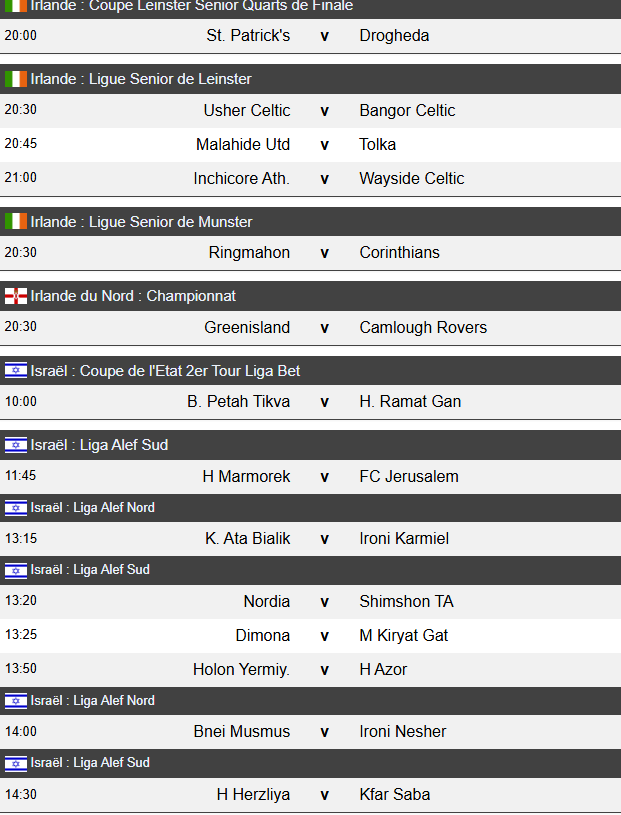This screenshot has height=815, width=621.
Task: Click the Israel flag in the header above H Marmorek
Action: (x=16, y=445)
